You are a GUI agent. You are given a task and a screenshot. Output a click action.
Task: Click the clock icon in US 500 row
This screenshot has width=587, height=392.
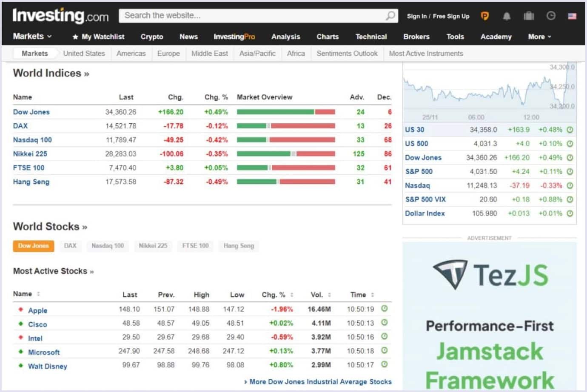570,144
